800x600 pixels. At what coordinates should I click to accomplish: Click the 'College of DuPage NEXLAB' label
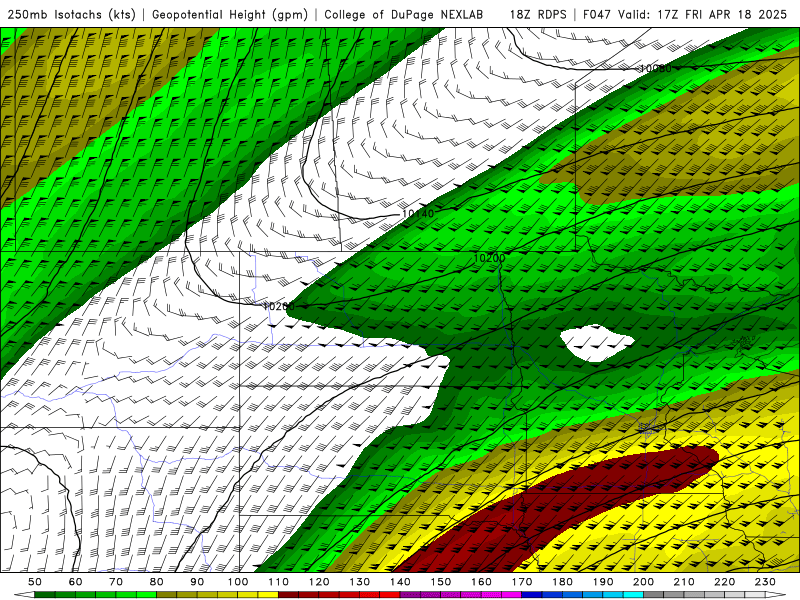(x=404, y=14)
